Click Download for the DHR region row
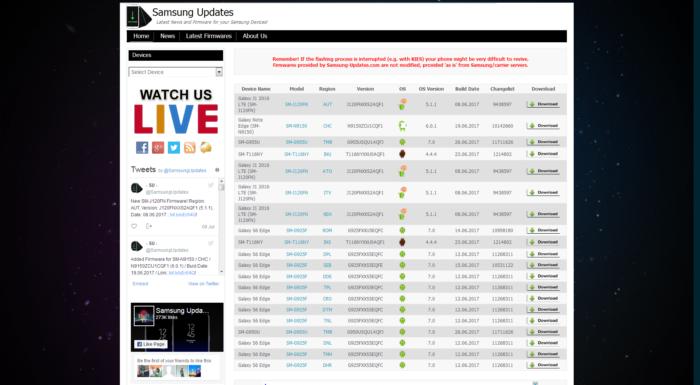Viewport: 700px width, 385px height. [x=543, y=365]
